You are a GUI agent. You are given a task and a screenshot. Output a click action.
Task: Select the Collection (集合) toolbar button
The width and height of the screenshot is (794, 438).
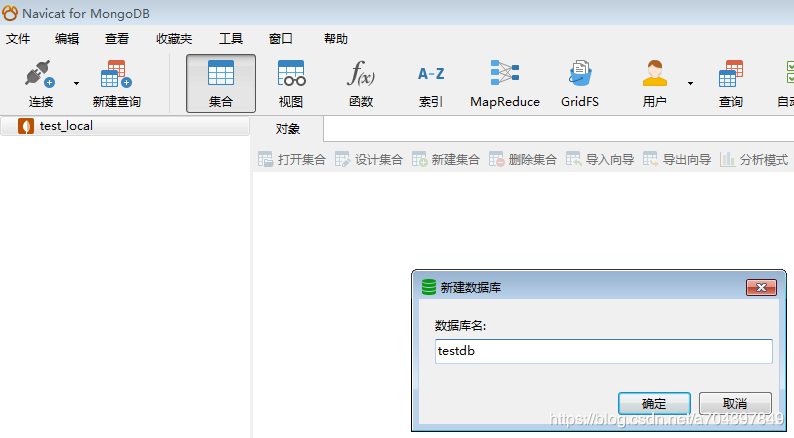click(221, 84)
